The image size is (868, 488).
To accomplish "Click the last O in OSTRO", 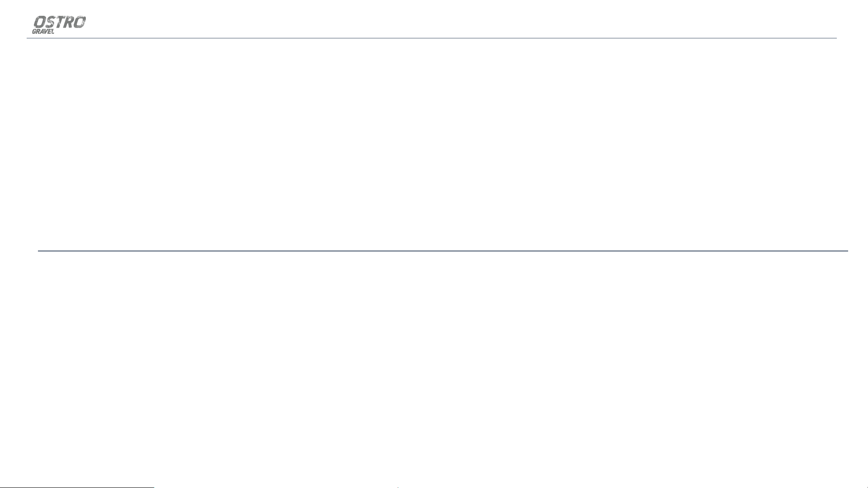I will (x=80, y=22).
